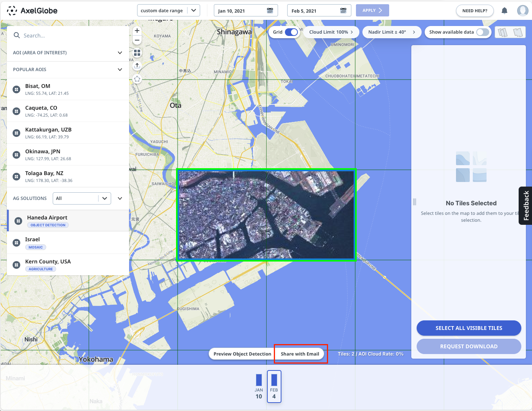Viewport: 532px width, 411px height.
Task: Turn off the Grid toggle
Action: (291, 32)
